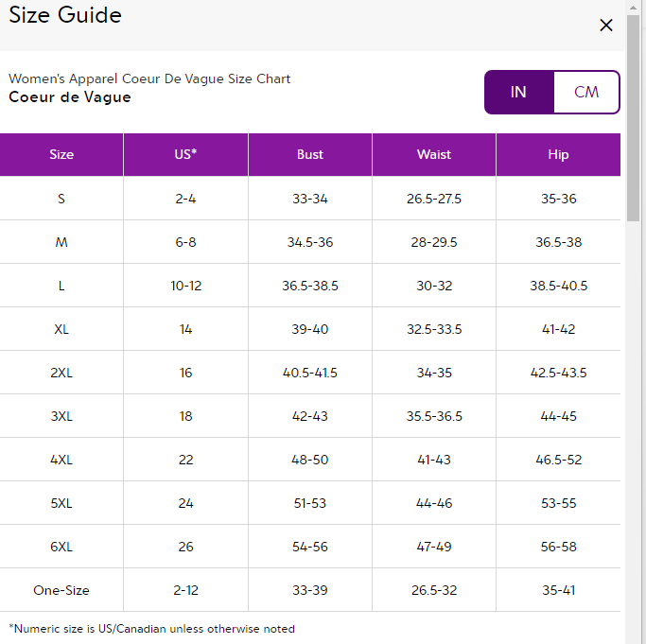Click bust value 39-40

(310, 329)
